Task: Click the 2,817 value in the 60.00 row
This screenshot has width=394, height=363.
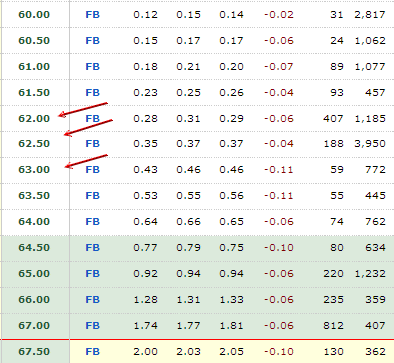Action: (x=370, y=15)
